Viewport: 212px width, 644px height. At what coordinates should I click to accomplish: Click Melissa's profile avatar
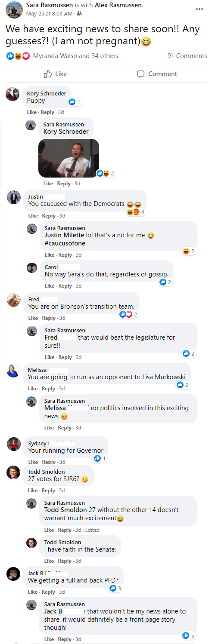point(13,371)
